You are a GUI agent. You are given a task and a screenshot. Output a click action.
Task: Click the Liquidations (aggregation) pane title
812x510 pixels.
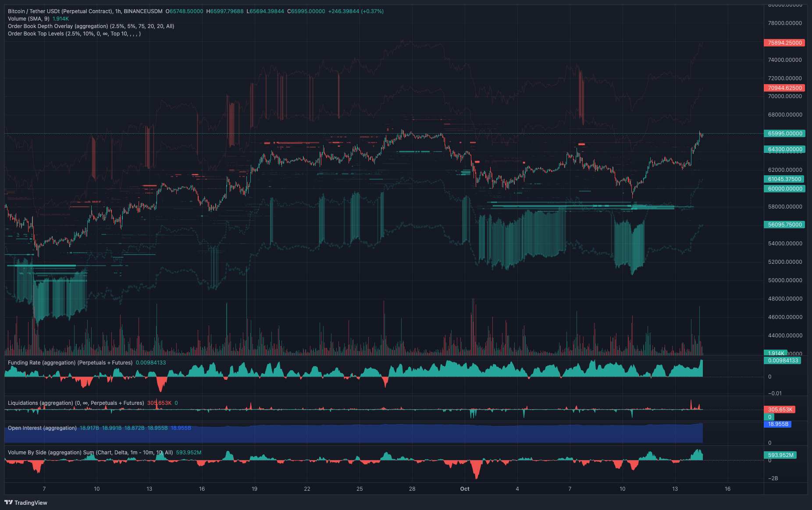tap(76, 403)
